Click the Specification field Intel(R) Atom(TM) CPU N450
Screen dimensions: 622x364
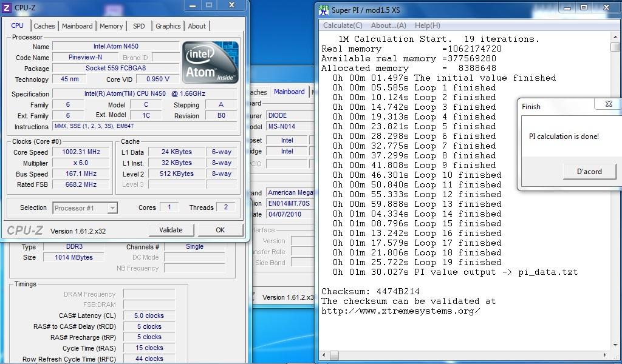(145, 94)
